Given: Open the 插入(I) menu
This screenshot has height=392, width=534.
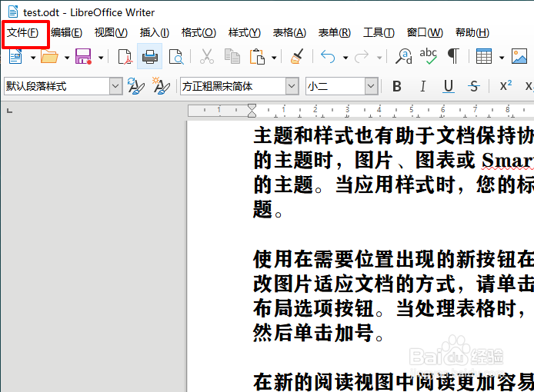Looking at the screenshot, I should pyautogui.click(x=154, y=33).
